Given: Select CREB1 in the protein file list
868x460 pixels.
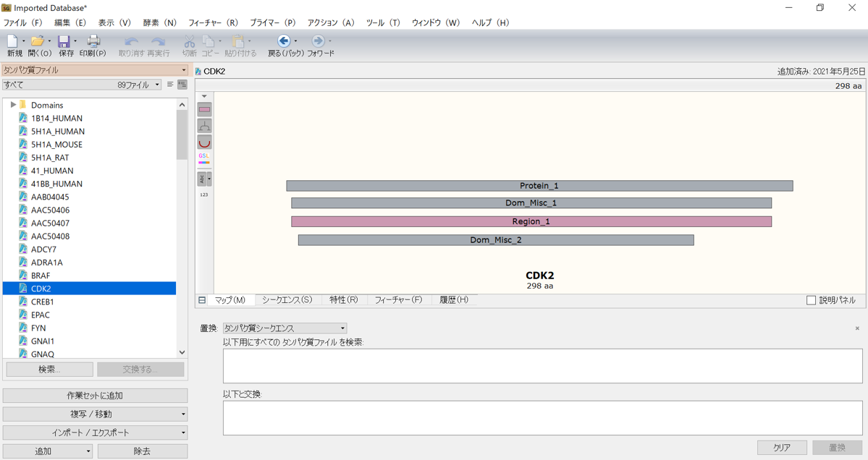Looking at the screenshot, I should 43,301.
